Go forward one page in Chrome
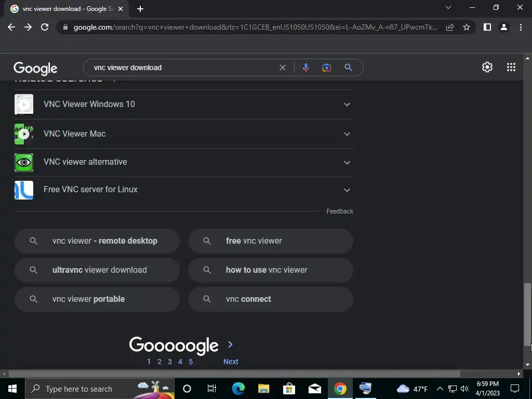This screenshot has height=399, width=532. (28, 27)
